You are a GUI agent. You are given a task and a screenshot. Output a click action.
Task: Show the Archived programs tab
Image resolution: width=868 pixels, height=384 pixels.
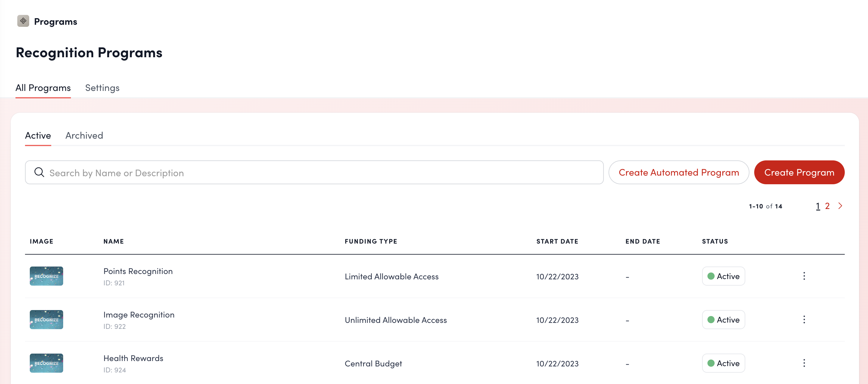[x=84, y=136]
